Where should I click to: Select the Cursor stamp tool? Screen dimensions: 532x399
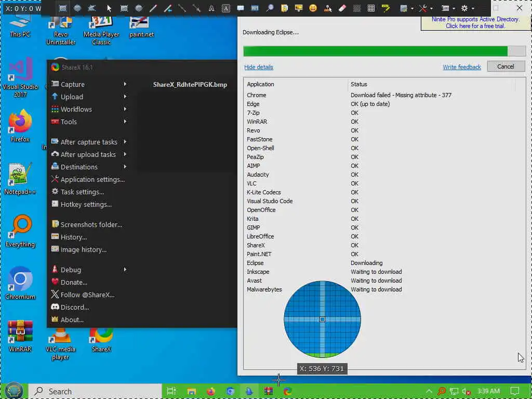point(328,8)
